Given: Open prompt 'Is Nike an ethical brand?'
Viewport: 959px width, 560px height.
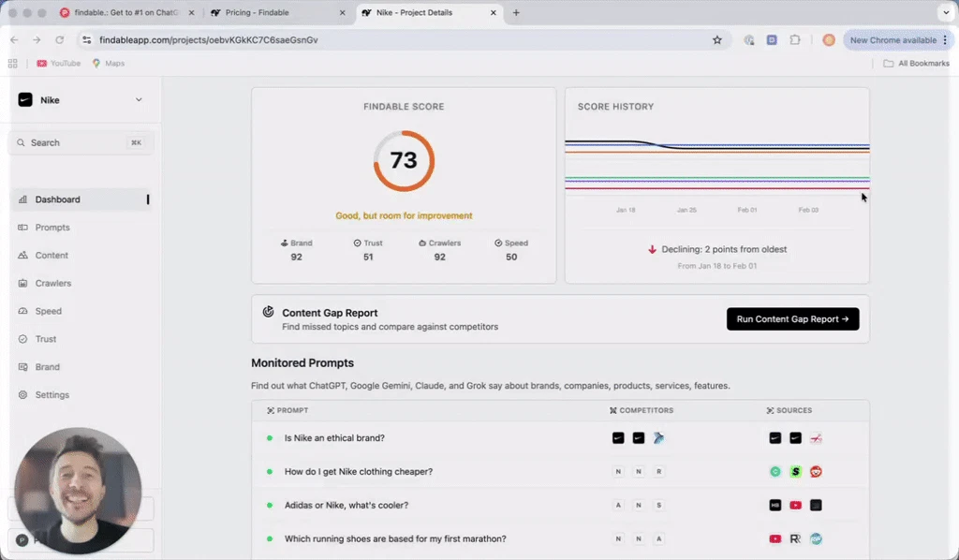Looking at the screenshot, I should pos(334,437).
